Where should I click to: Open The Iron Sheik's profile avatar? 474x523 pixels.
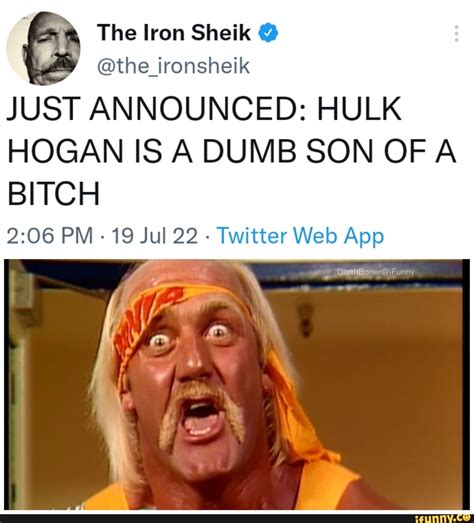pyautogui.click(x=43, y=48)
